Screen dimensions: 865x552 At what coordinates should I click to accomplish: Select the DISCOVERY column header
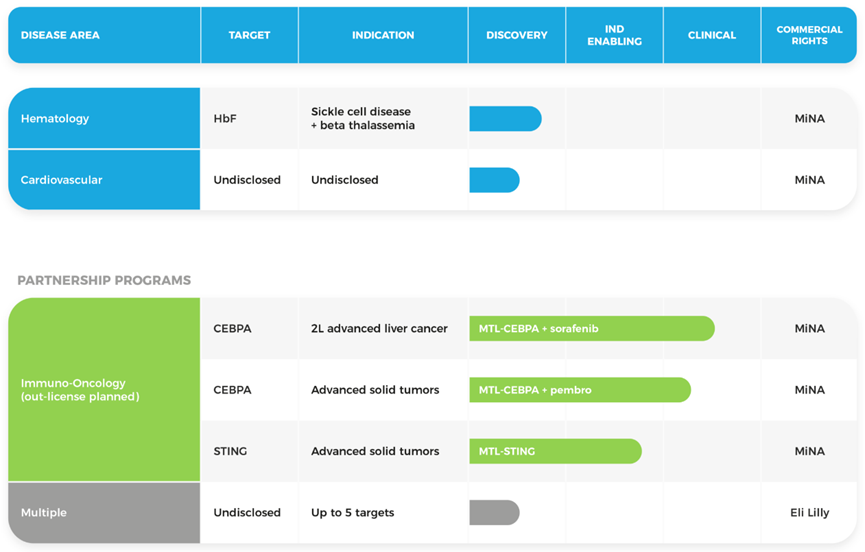(x=517, y=35)
